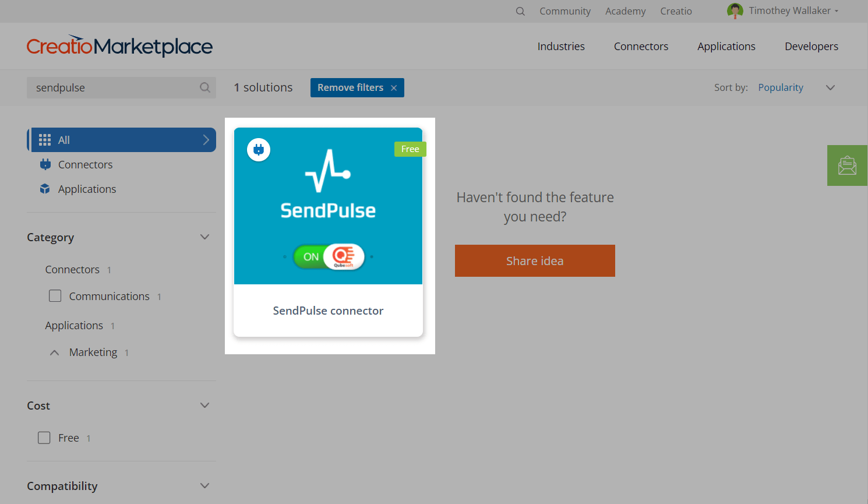Click the cube icon next to Applications

(x=45, y=189)
